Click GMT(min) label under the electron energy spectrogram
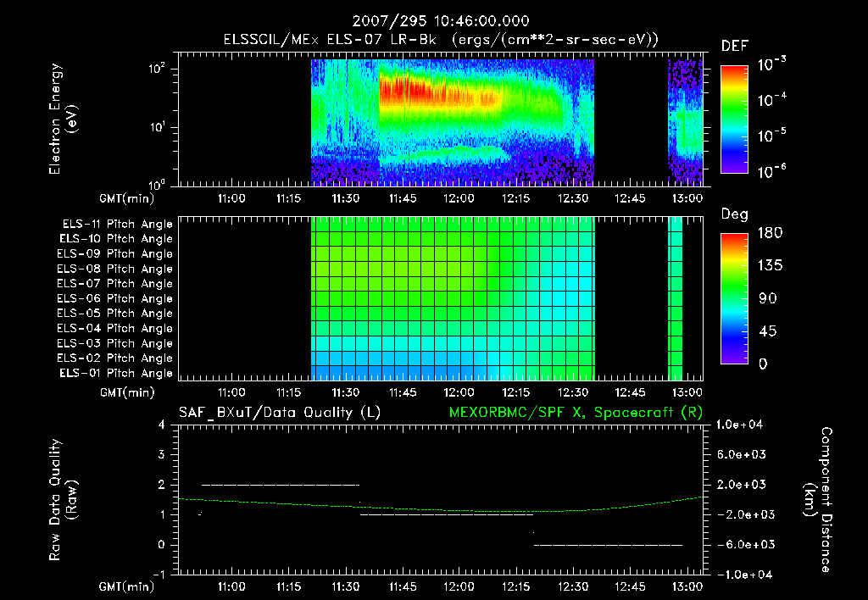Viewport: 868px width, 600px height. (127, 198)
